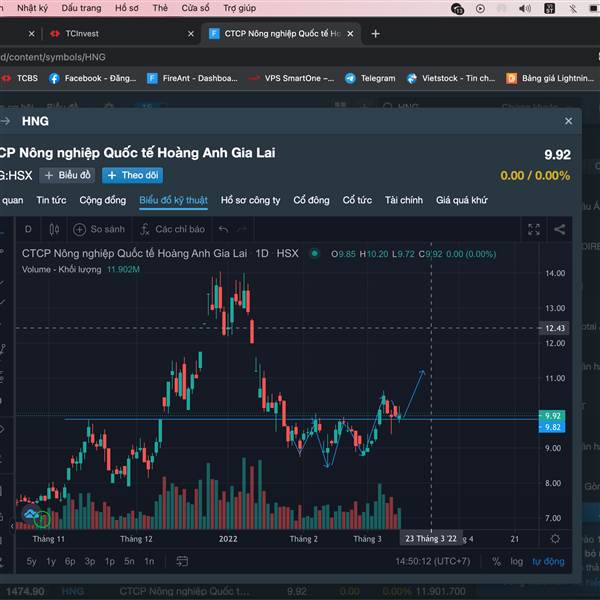Click the green circled chart marker icon
This screenshot has height=600, width=600.
click(42, 520)
